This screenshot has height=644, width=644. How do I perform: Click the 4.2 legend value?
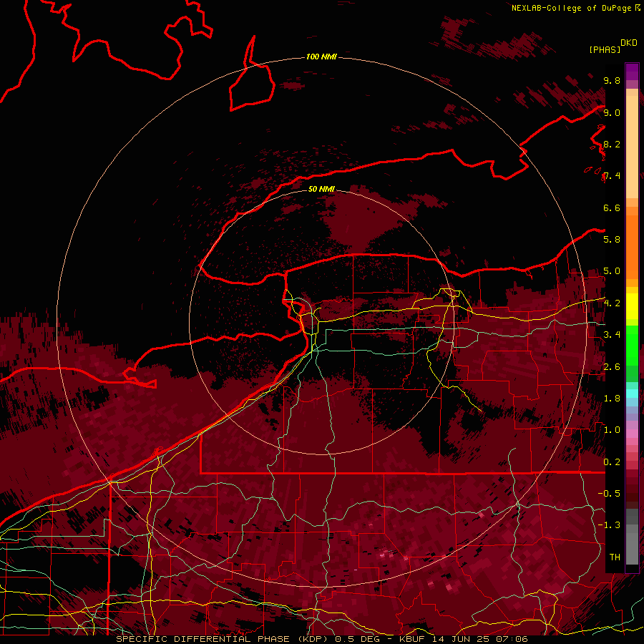coord(612,303)
